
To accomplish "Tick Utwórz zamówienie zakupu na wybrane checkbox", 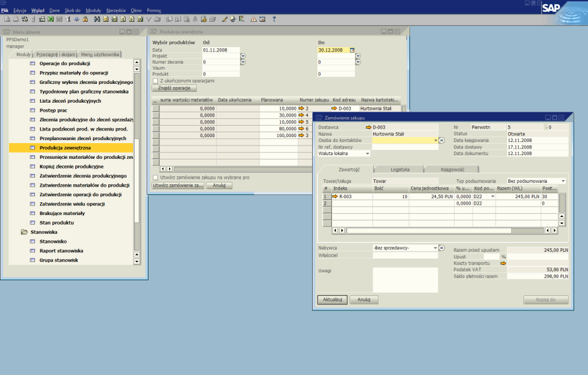I will click(x=155, y=178).
